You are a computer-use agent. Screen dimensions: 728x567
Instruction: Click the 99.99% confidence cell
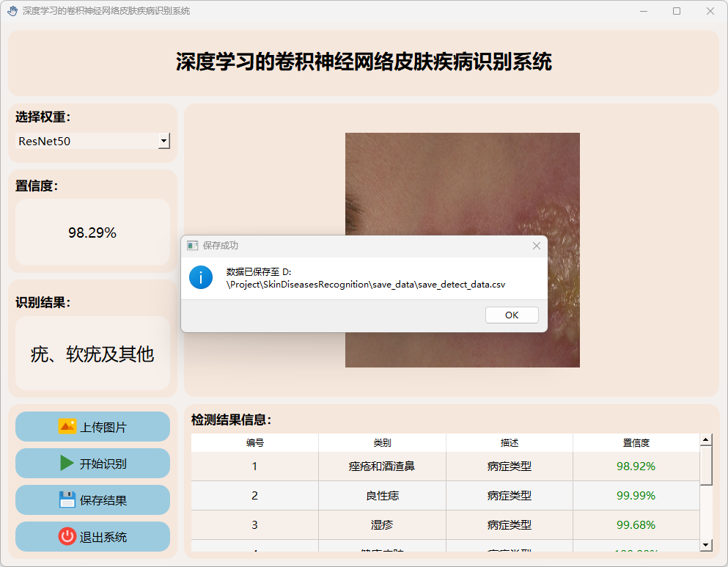(x=636, y=496)
